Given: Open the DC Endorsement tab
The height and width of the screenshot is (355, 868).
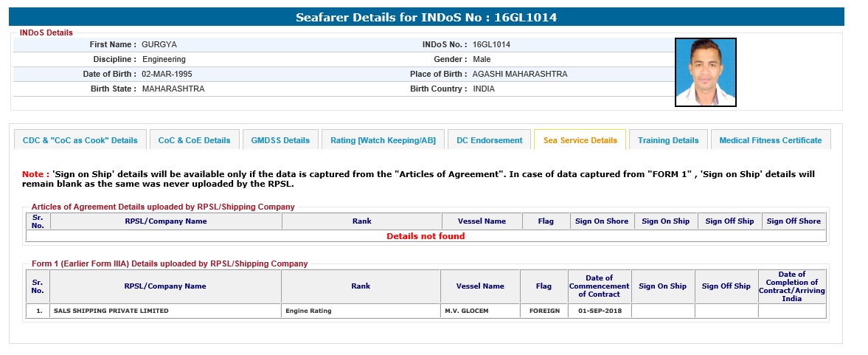Looking at the screenshot, I should 489,140.
